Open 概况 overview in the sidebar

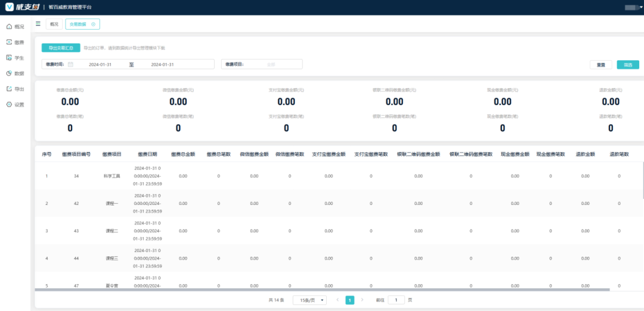[15, 27]
